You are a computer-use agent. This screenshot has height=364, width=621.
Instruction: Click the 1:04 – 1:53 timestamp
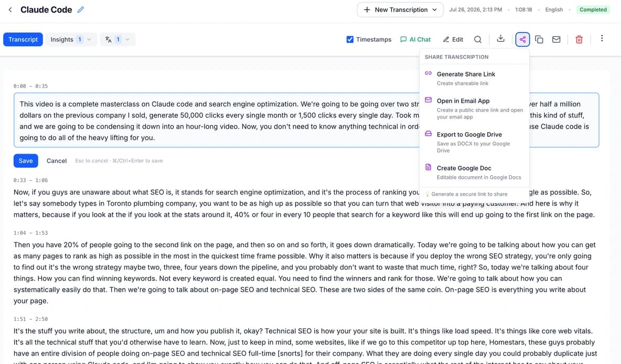tap(30, 233)
